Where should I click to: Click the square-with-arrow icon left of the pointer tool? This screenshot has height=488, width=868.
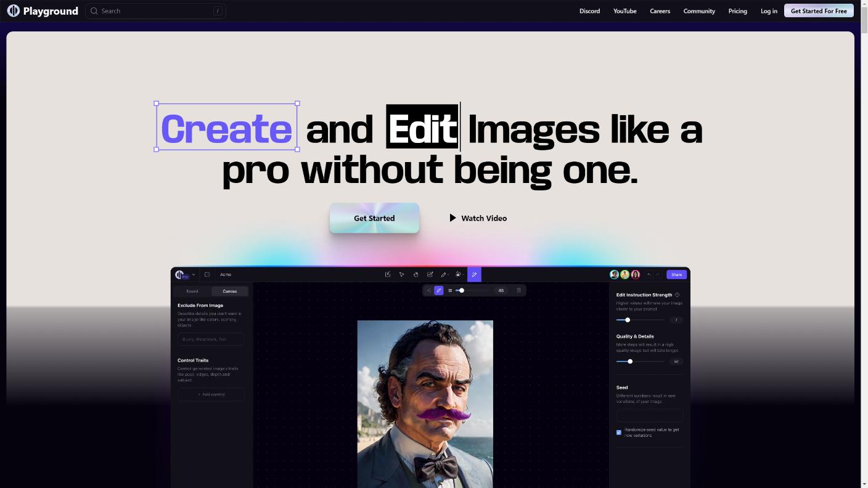click(387, 275)
